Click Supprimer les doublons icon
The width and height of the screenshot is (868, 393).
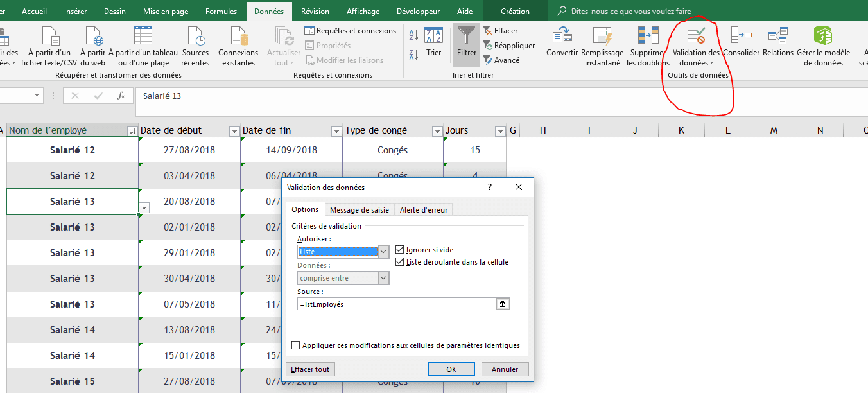pyautogui.click(x=648, y=37)
